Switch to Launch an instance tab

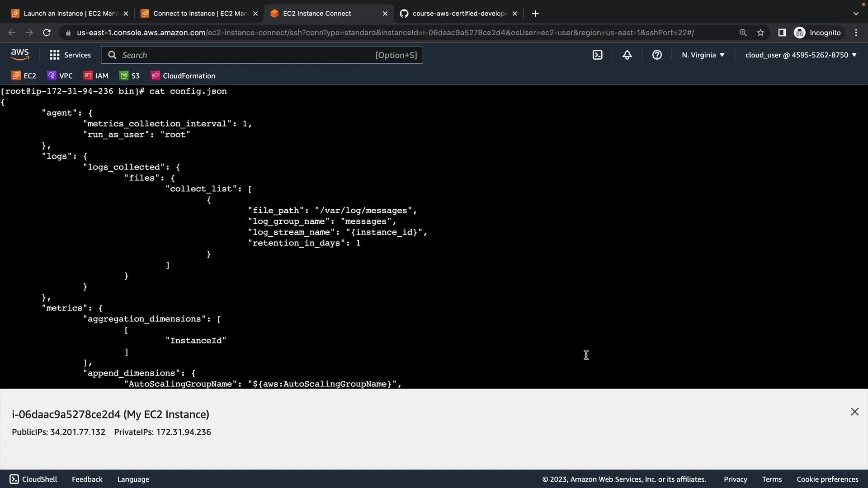point(70,14)
